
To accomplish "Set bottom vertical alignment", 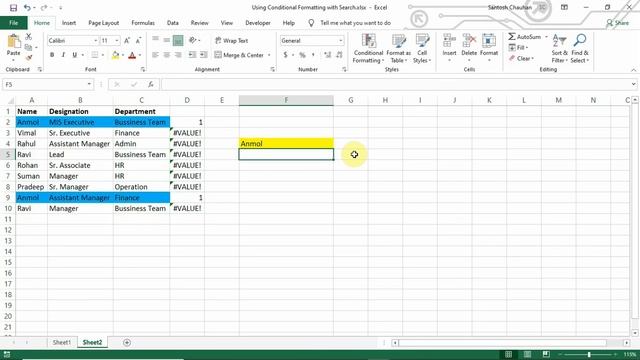I will pyautogui.click(x=178, y=40).
